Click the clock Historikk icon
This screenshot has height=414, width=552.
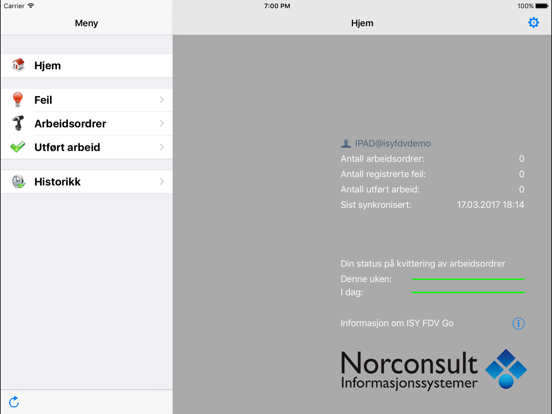click(18, 181)
